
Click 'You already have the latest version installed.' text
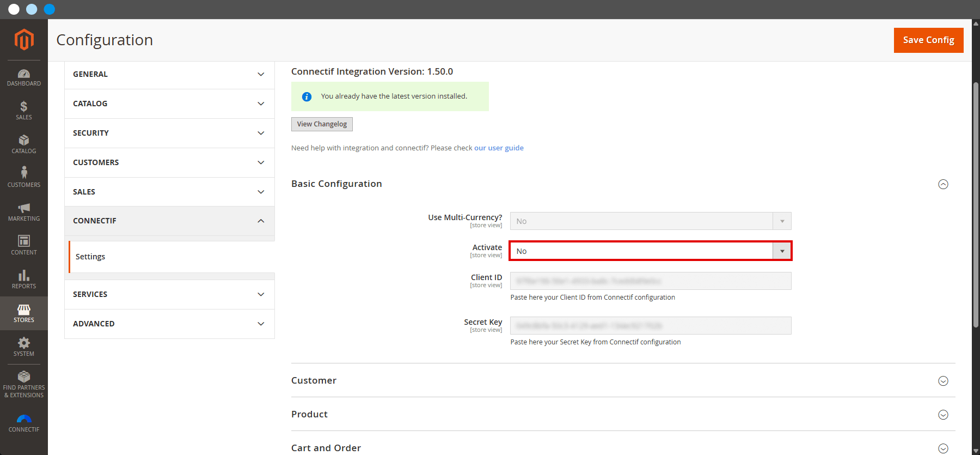tap(394, 96)
